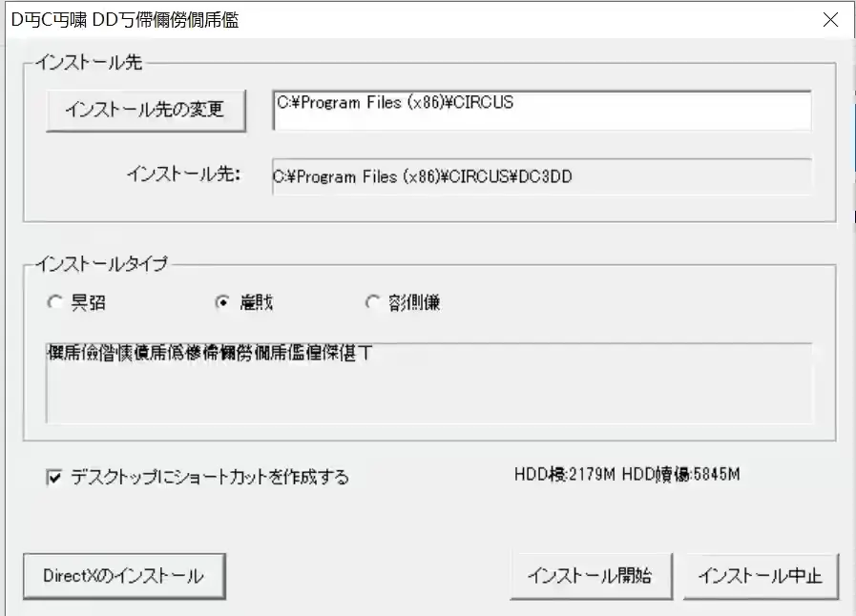856x616 pixels.
Task: Select the first install type radio button
Action: point(54,302)
